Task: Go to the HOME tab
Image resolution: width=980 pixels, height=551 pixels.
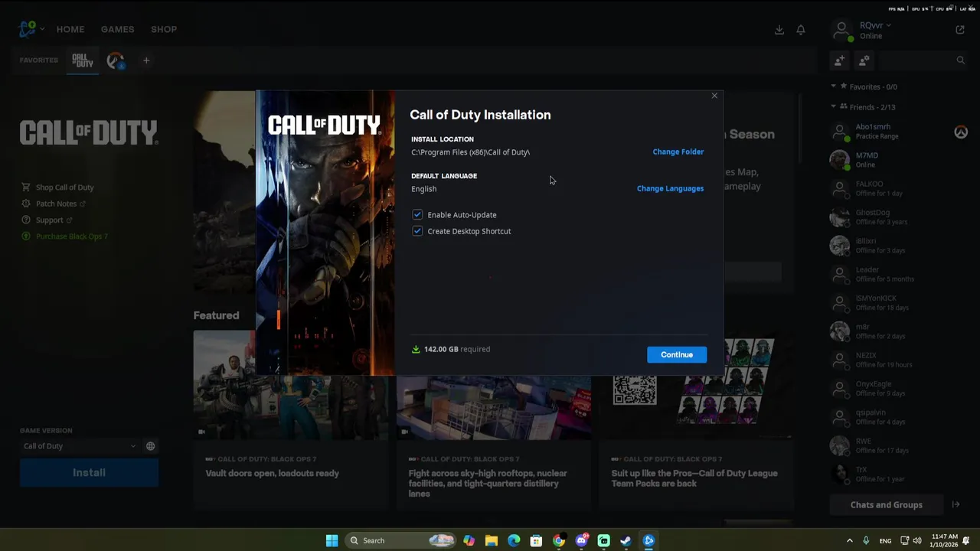Action: point(70,29)
